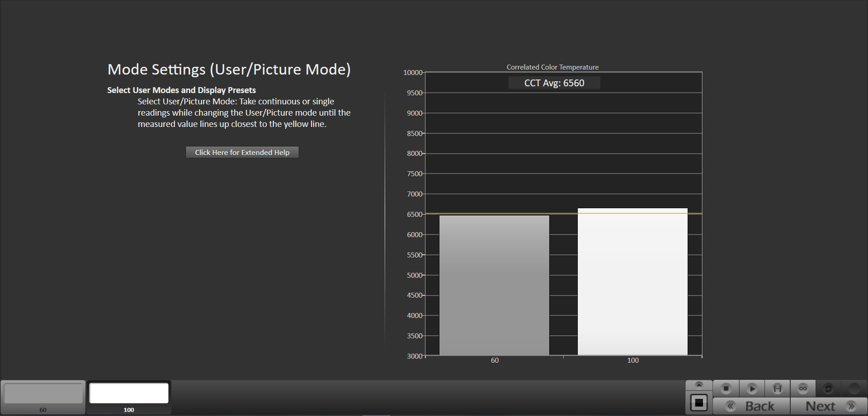Click the stop measurement icon
Screen dimensions: 868x416
pos(726,388)
